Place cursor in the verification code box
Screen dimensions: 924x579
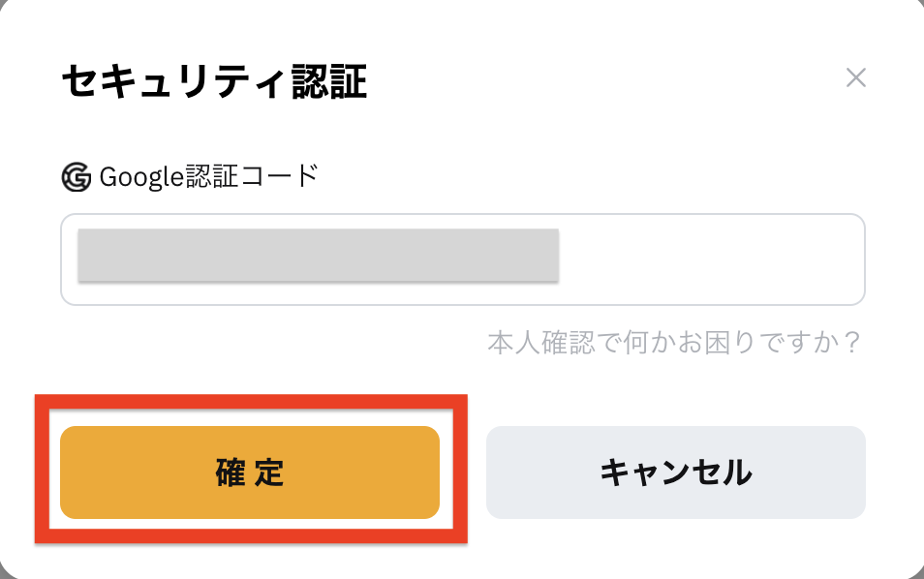[x=463, y=259]
